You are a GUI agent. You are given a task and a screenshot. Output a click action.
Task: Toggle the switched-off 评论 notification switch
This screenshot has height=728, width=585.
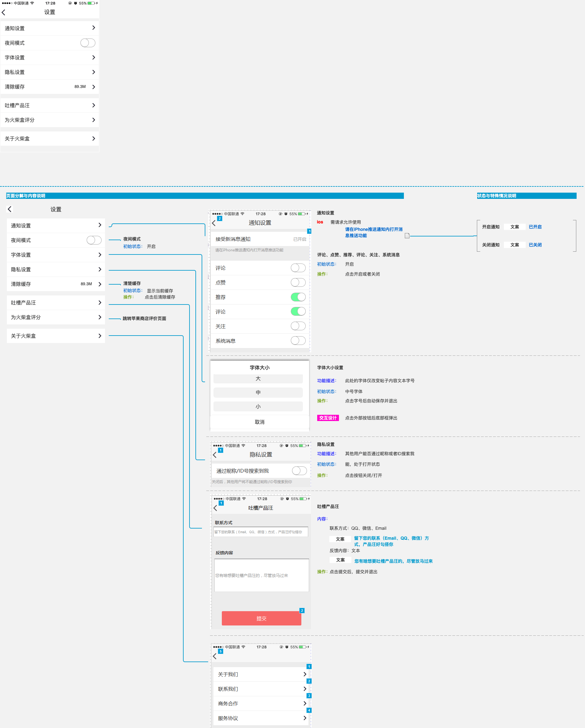click(x=298, y=268)
